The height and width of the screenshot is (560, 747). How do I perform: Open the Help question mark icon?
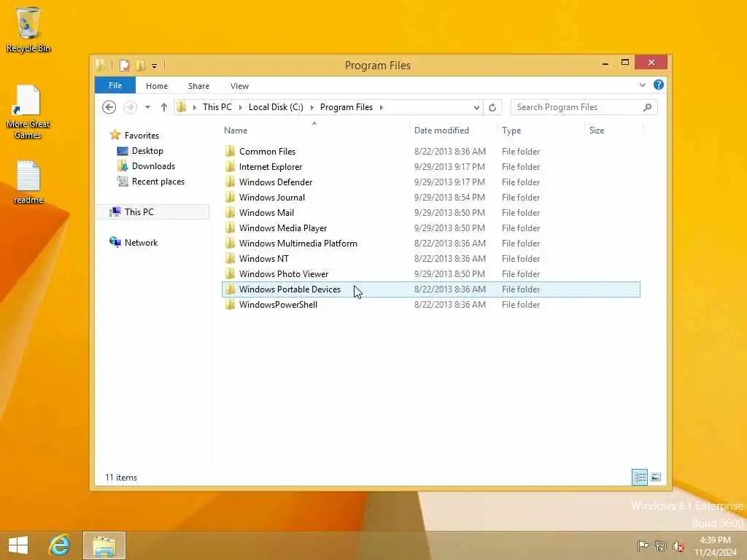pos(659,85)
